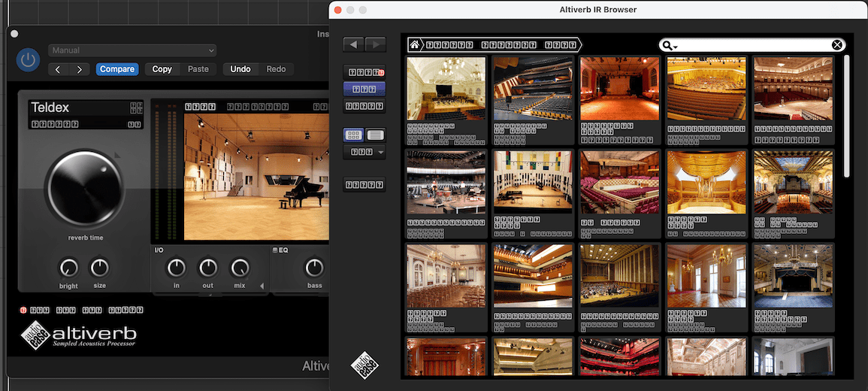The width and height of the screenshot is (868, 391).
Task: Click the IR Browser back arrow
Action: click(x=353, y=44)
